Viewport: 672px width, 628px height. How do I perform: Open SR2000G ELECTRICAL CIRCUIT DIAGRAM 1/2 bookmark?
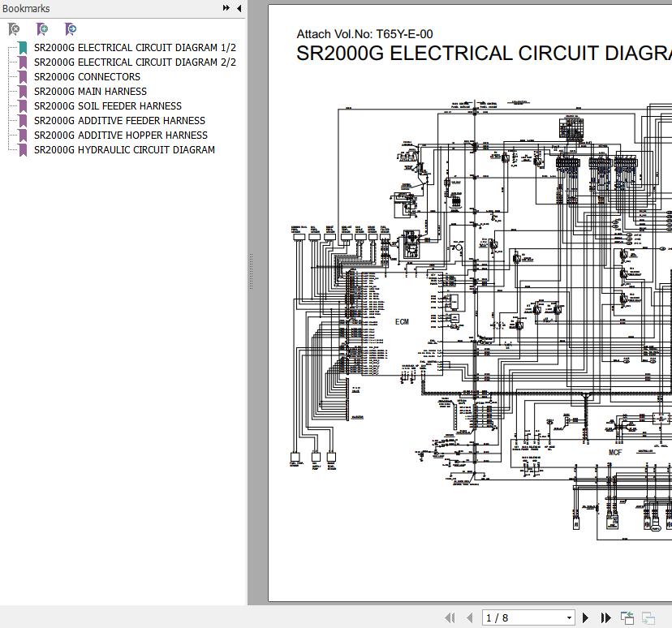(135, 48)
